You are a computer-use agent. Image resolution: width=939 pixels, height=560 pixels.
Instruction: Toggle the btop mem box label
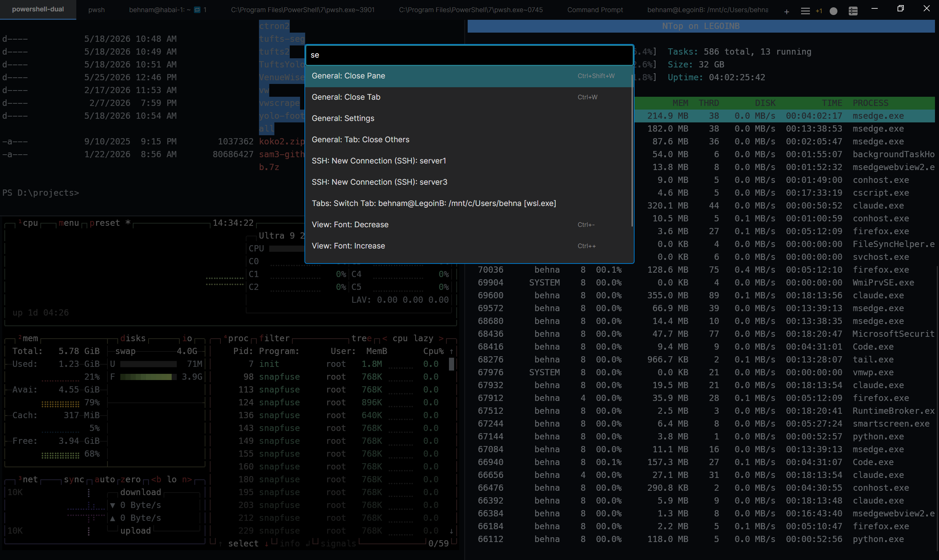point(28,339)
